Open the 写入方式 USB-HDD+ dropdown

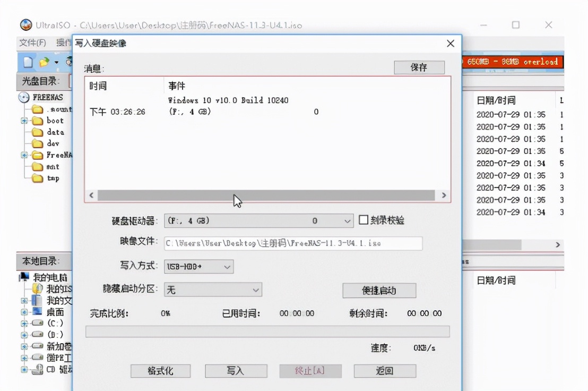pyautogui.click(x=199, y=266)
